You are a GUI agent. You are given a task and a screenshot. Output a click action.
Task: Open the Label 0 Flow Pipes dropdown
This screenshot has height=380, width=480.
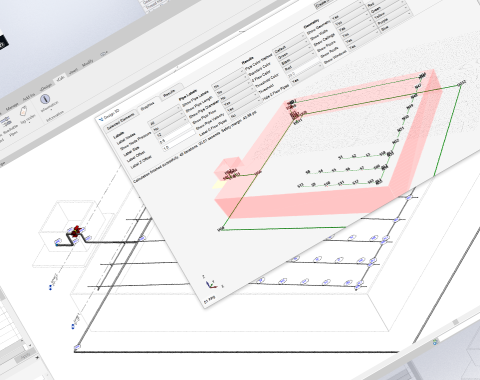point(247,108)
